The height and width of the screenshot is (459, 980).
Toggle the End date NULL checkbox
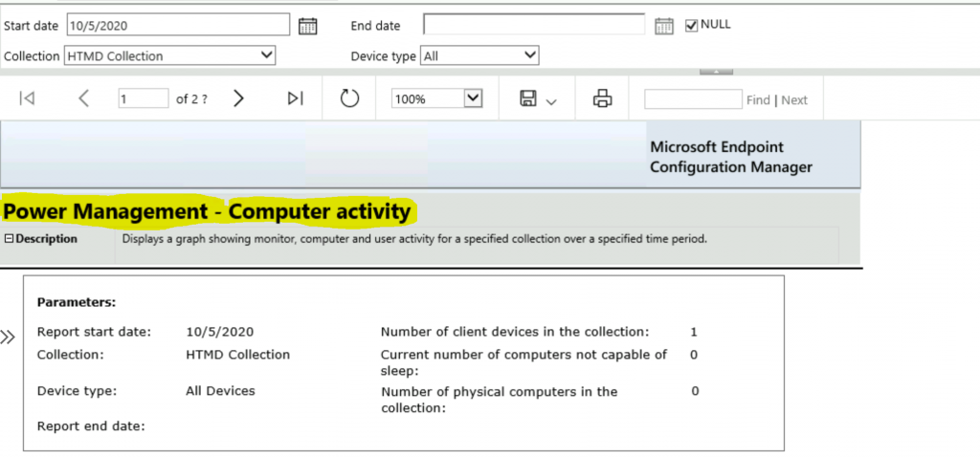coord(691,26)
